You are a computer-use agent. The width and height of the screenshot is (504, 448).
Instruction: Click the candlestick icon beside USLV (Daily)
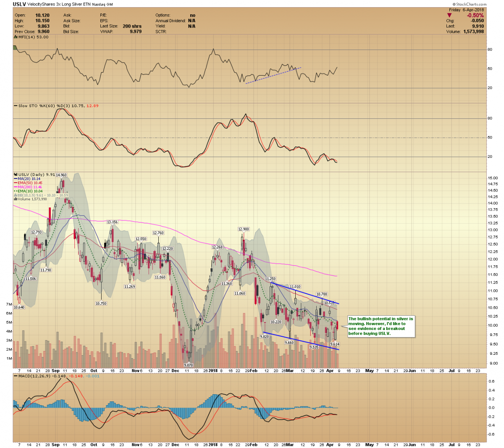(x=16, y=174)
